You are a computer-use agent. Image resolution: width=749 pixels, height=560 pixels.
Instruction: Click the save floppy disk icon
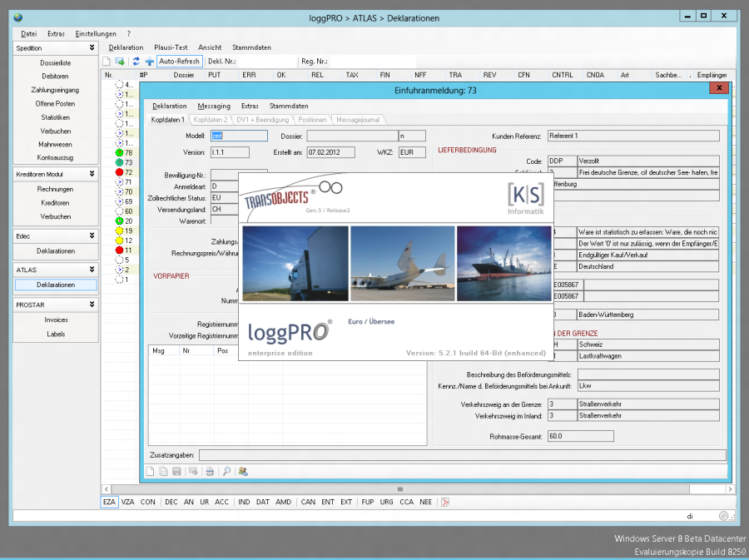(x=176, y=471)
